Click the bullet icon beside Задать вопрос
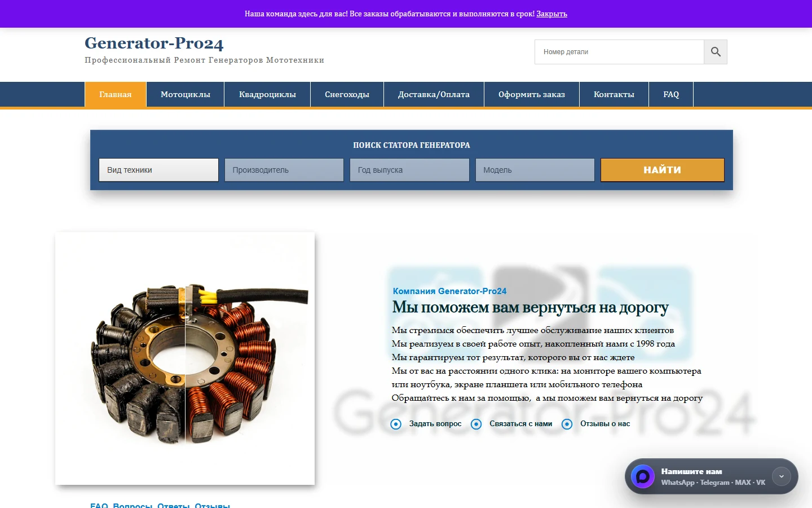 [396, 424]
